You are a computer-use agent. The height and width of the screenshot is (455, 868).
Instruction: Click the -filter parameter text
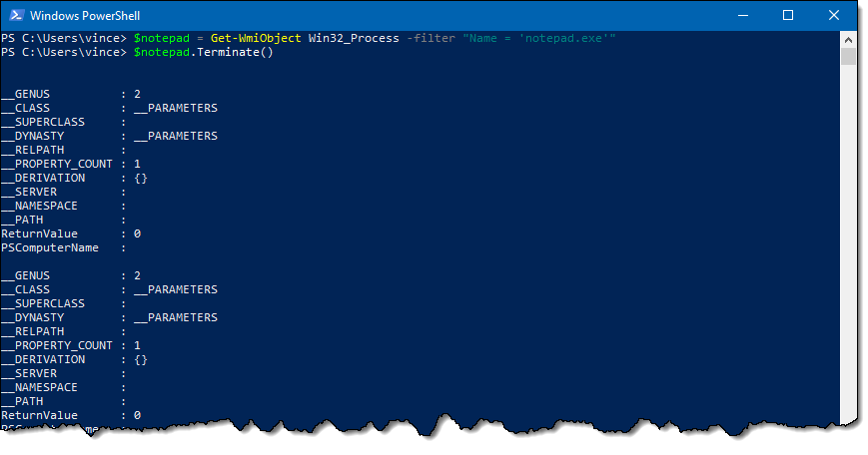431,38
